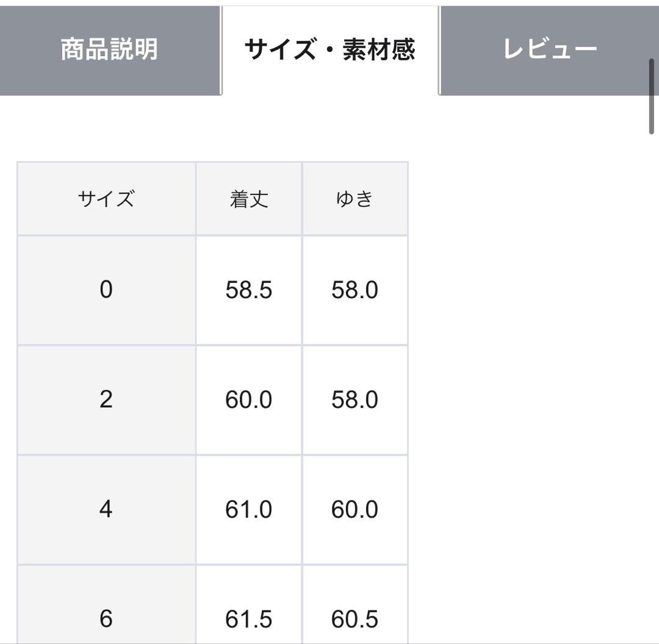
Task: Select the 58.0 ゆき value for size 0
Action: coord(356,290)
